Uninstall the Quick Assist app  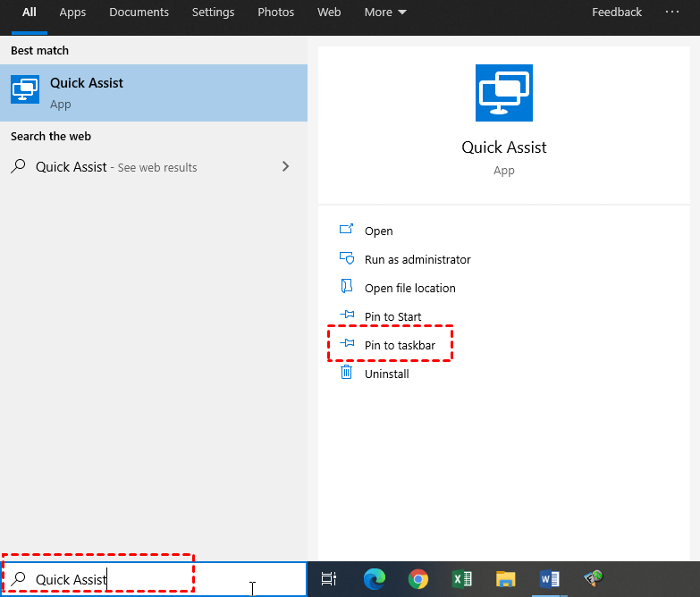tap(386, 374)
